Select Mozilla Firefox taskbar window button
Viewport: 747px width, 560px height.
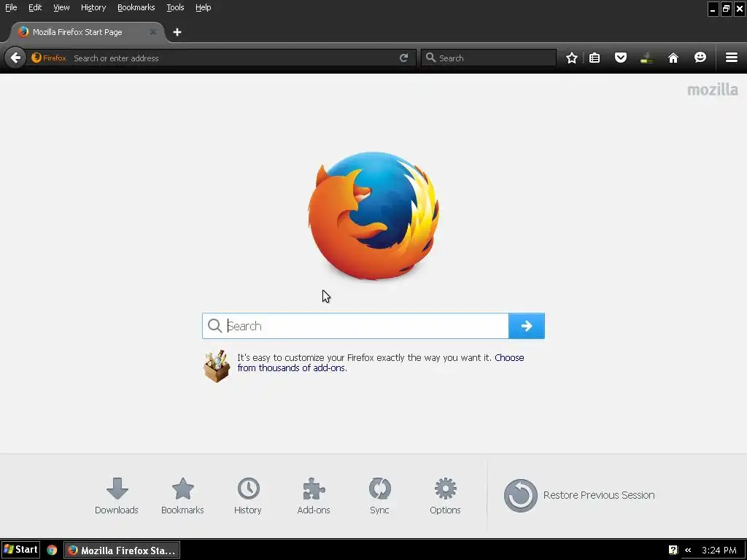(x=122, y=550)
